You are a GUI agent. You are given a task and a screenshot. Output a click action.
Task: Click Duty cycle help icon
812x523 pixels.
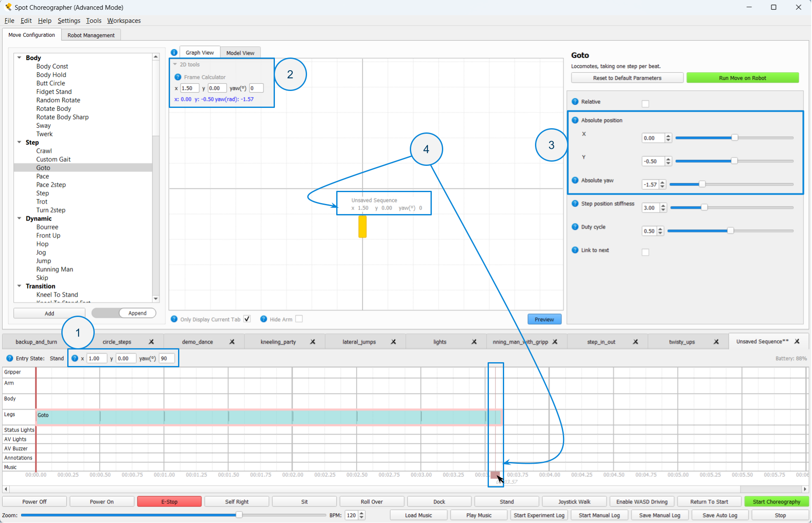click(575, 227)
